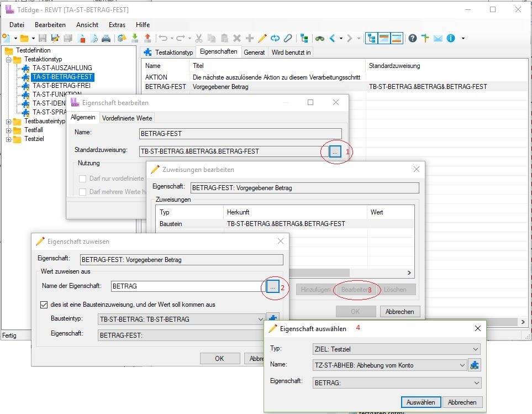Click the envelope mail icon
The width and height of the screenshot is (532, 414).
(438, 38)
